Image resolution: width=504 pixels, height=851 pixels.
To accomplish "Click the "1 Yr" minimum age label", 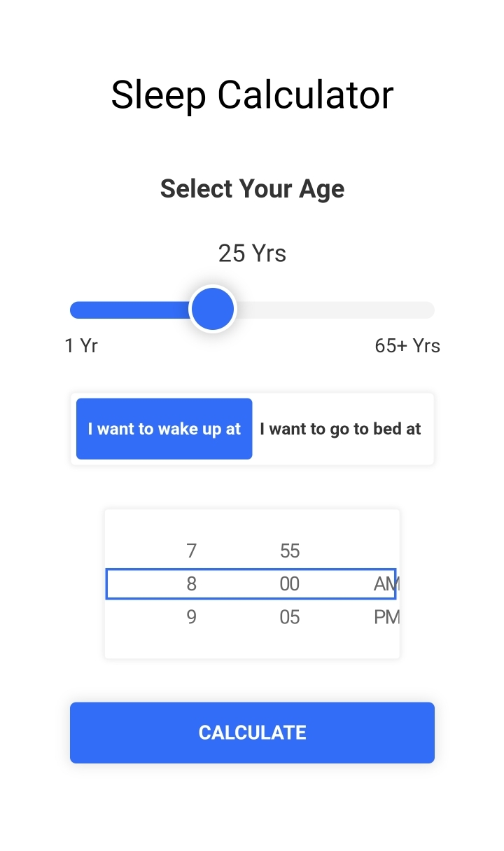I will tap(81, 345).
